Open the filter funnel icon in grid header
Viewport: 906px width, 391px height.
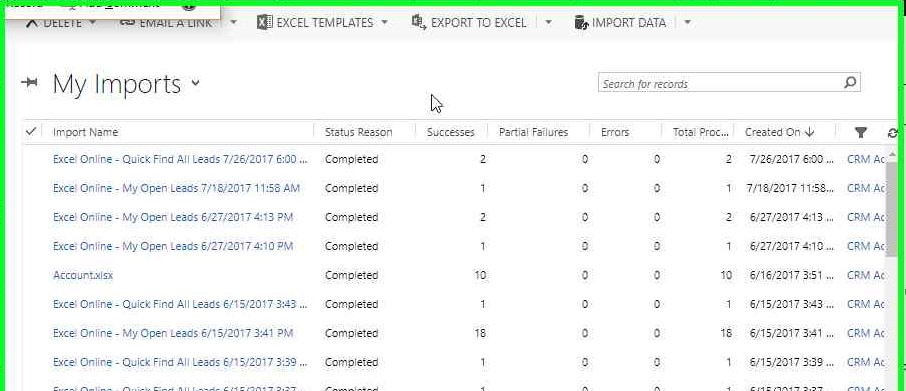click(x=860, y=132)
